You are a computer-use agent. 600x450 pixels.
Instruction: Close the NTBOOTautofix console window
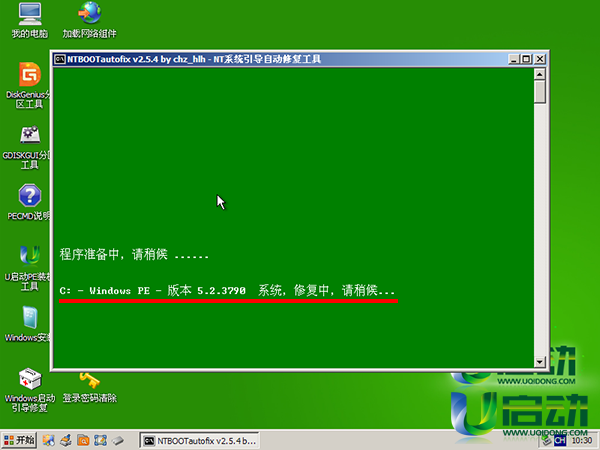pos(540,59)
